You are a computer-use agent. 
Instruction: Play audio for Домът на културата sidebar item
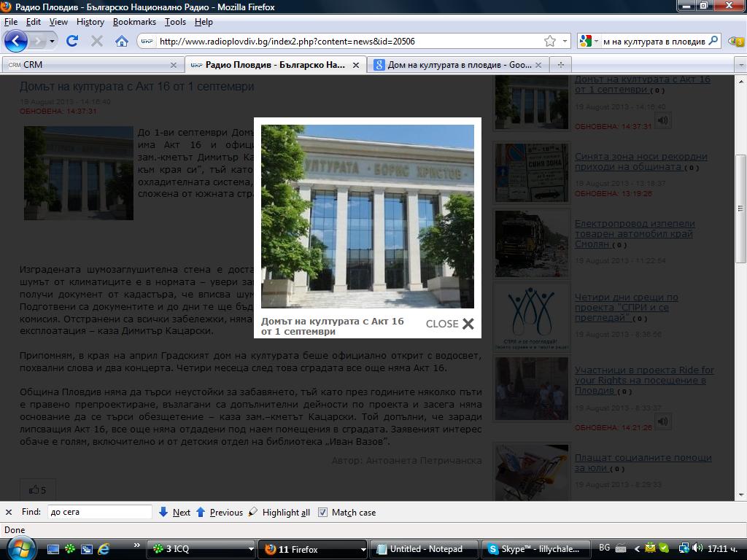point(662,120)
